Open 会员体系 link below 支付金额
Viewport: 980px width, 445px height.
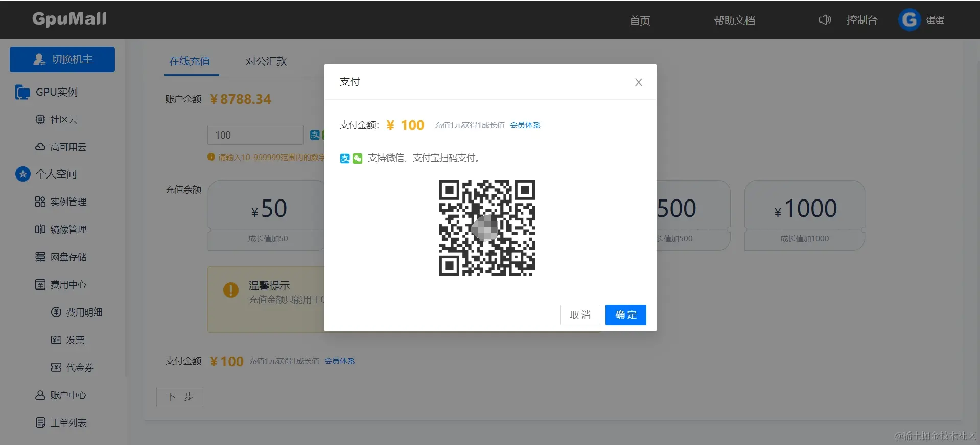click(339, 361)
